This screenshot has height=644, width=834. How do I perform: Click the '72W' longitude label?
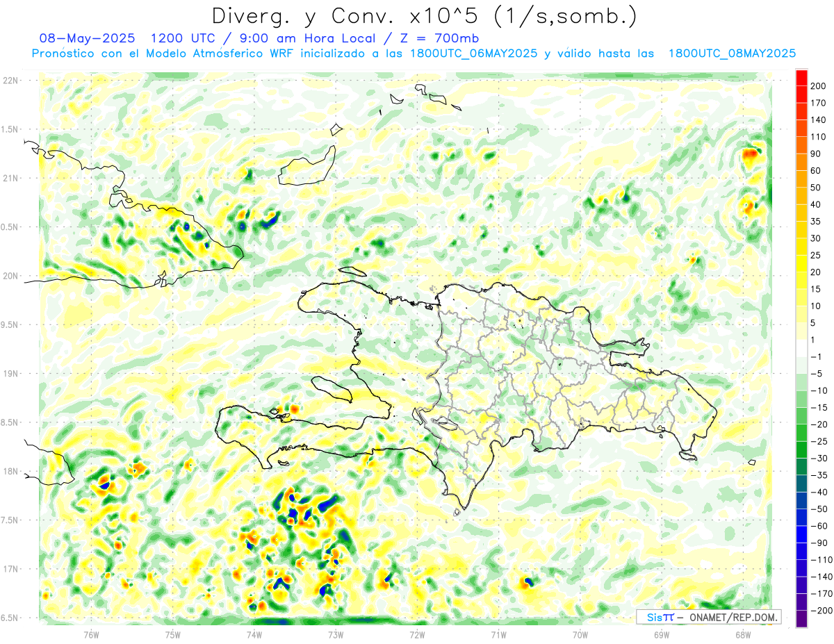417,635
